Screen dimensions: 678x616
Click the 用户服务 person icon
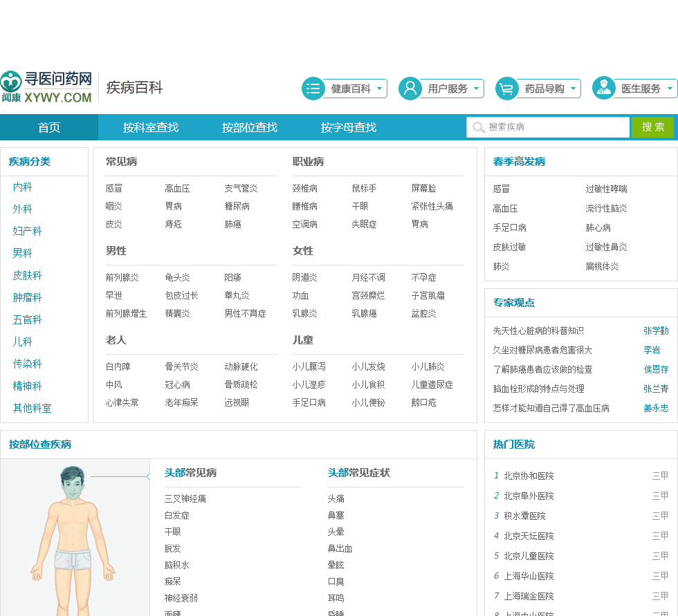point(410,88)
